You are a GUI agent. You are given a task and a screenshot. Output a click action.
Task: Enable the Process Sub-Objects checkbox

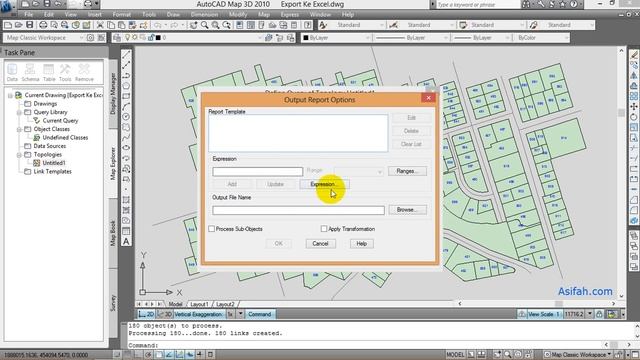211,229
